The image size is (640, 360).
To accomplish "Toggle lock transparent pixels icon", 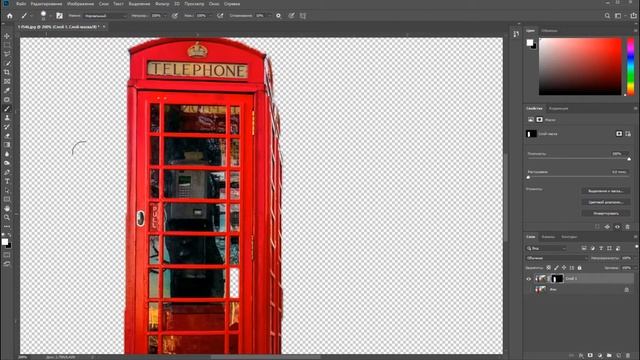I will pos(549,268).
